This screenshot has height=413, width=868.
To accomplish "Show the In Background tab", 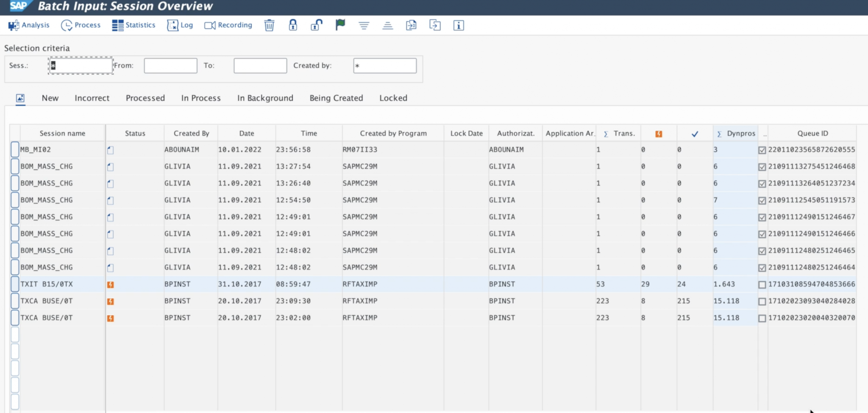I will pyautogui.click(x=265, y=98).
